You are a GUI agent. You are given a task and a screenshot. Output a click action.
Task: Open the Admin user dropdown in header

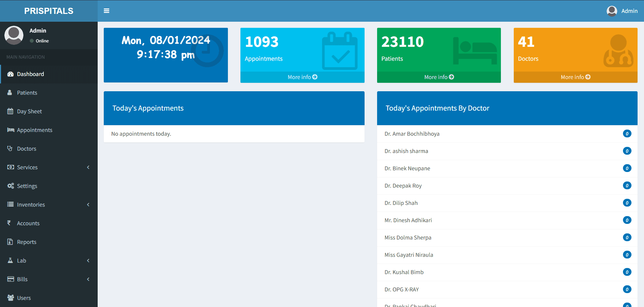622,11
